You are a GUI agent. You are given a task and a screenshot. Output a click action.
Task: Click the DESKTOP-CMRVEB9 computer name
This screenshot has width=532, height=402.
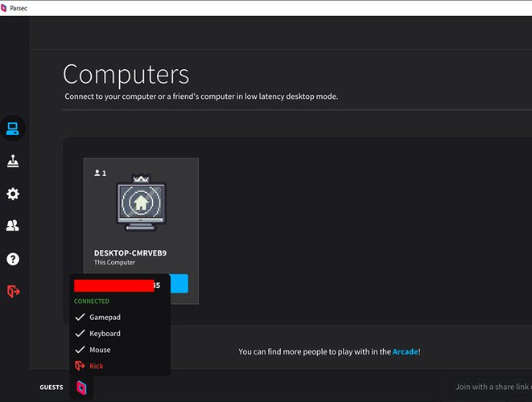(x=130, y=253)
